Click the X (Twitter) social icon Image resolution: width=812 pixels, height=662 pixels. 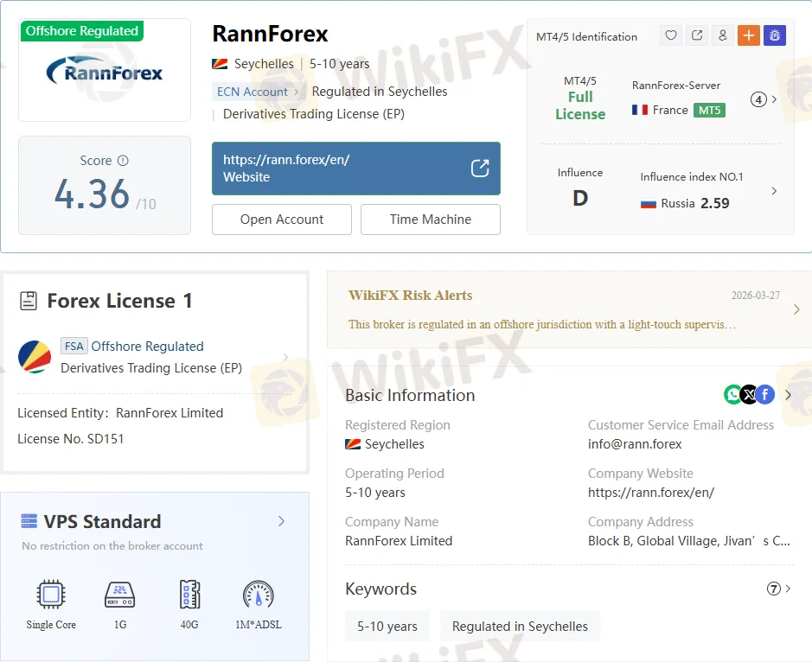749,395
